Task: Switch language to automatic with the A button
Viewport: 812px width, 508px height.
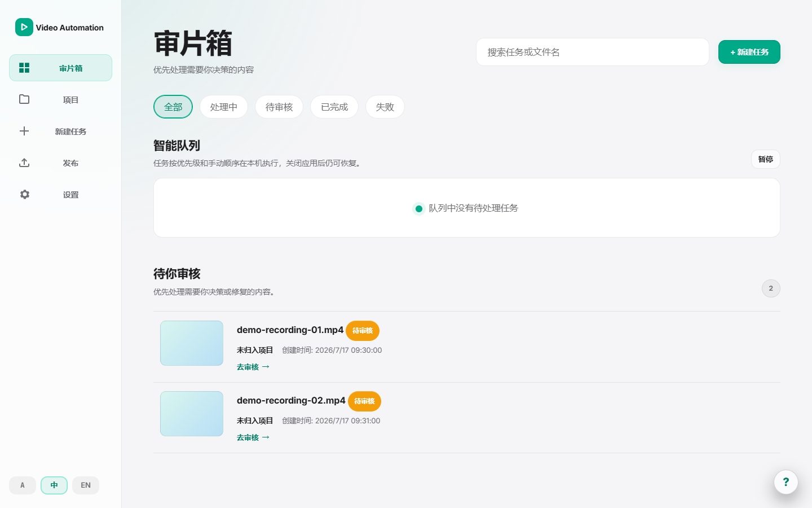Action: [x=23, y=485]
